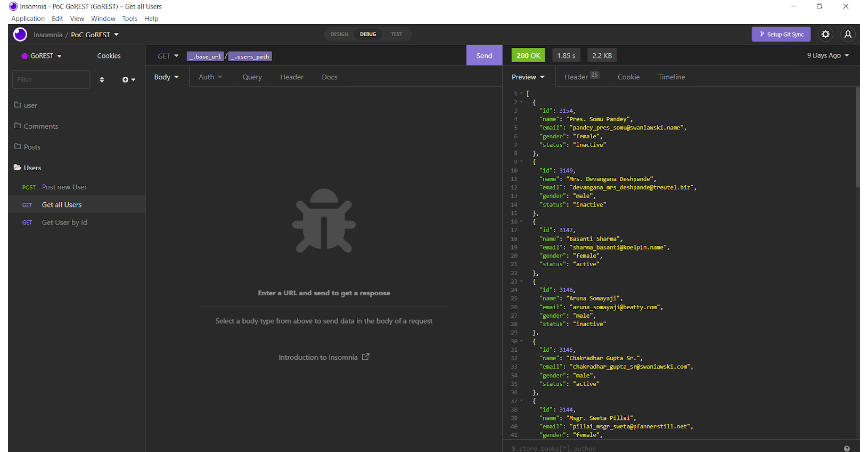Focus the response JSONPath filter field
This screenshot has height=452, width=868.
click(x=673, y=448)
